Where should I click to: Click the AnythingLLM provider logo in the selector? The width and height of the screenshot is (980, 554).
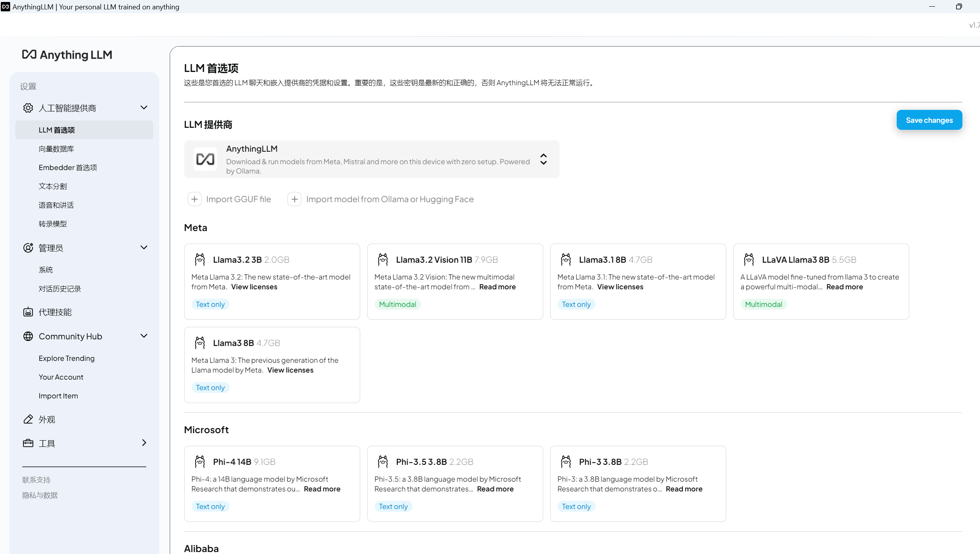click(x=205, y=159)
